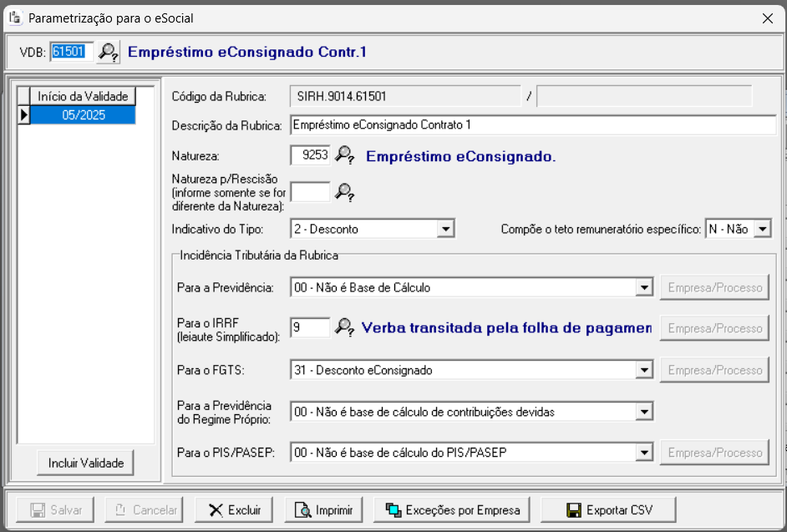Click Excluir to delete the record
Viewport: 787px width, 532px height.
[235, 509]
